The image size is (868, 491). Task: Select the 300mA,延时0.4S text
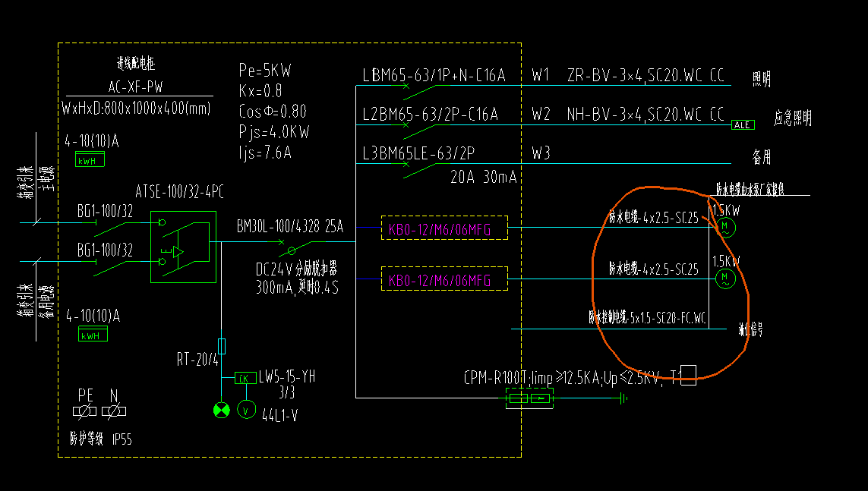point(297,288)
